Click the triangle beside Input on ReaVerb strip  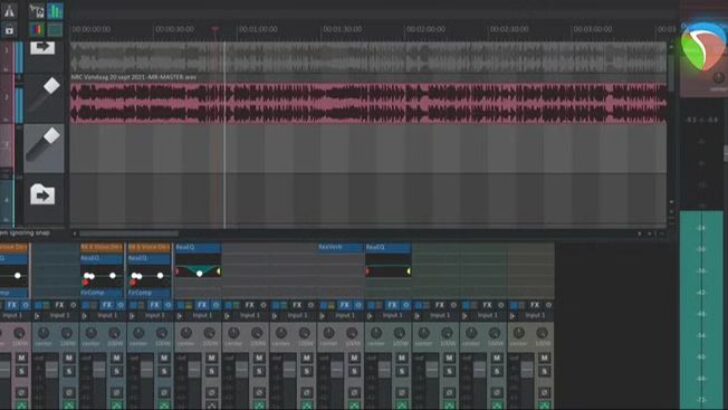click(x=322, y=316)
